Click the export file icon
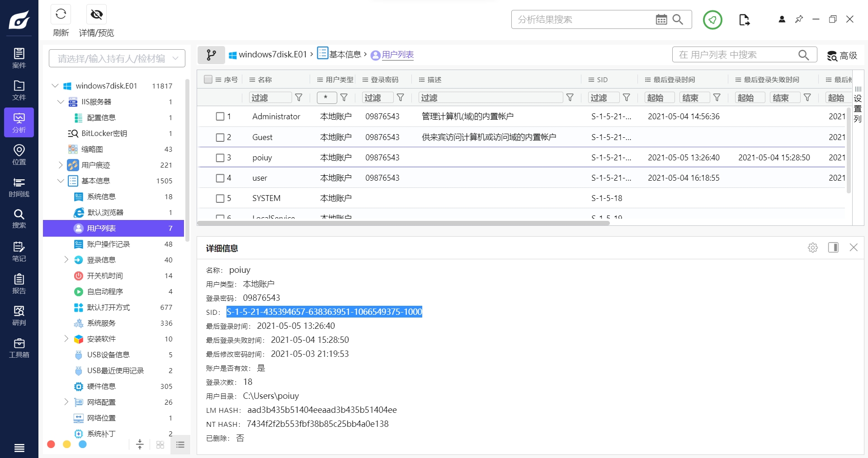Screen dimensions: 868x458 click(x=744, y=19)
